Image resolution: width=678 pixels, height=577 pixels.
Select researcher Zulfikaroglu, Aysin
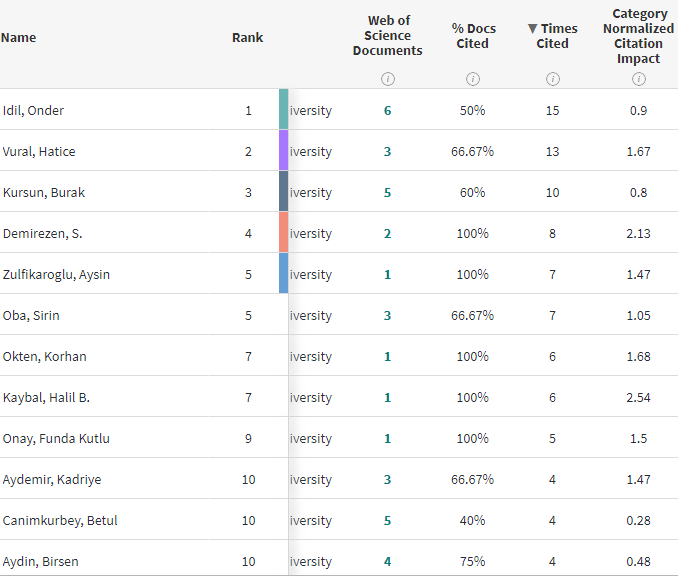pos(56,274)
